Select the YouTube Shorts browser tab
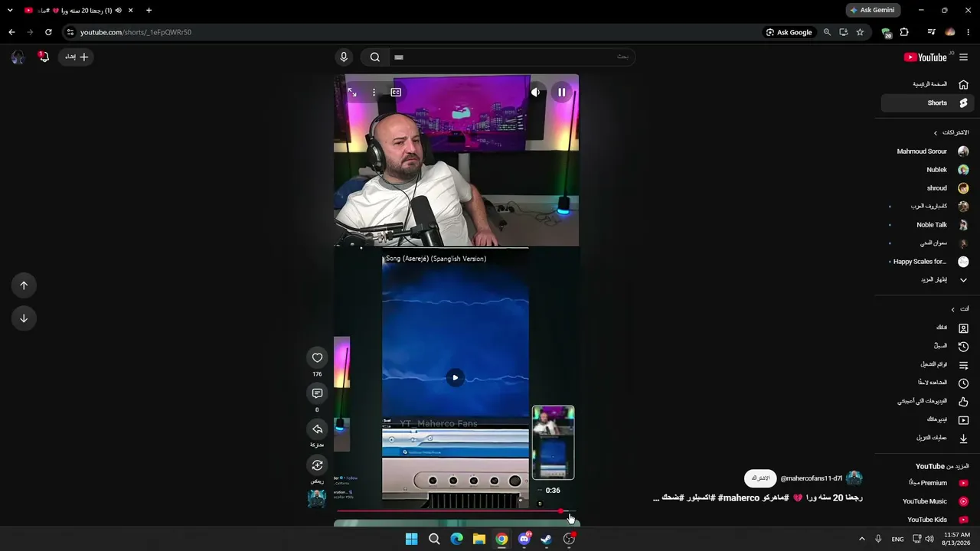This screenshot has height=551, width=980. pyautogui.click(x=79, y=11)
